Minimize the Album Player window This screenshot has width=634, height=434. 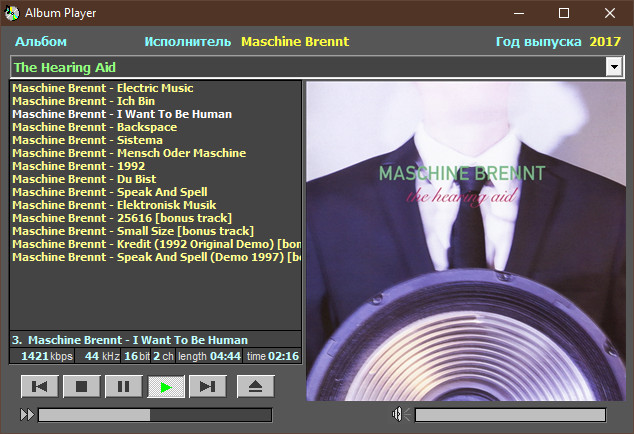[519, 13]
